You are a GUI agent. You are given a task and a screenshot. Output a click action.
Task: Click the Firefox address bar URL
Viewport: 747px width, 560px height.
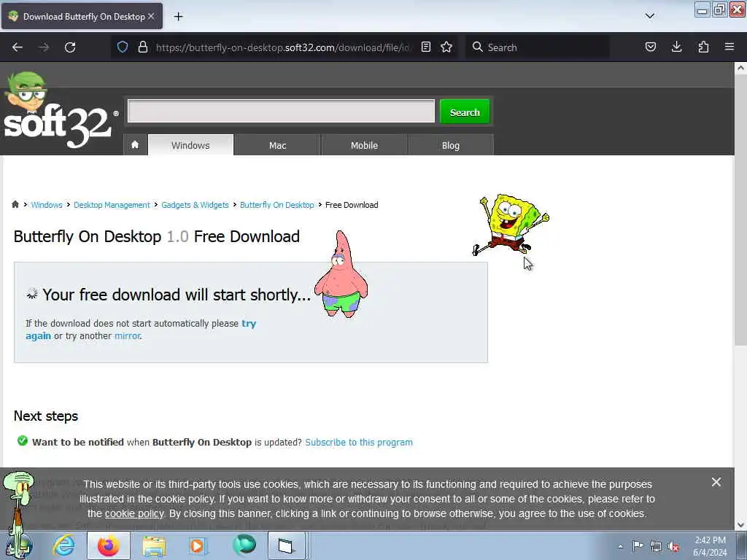pos(283,47)
